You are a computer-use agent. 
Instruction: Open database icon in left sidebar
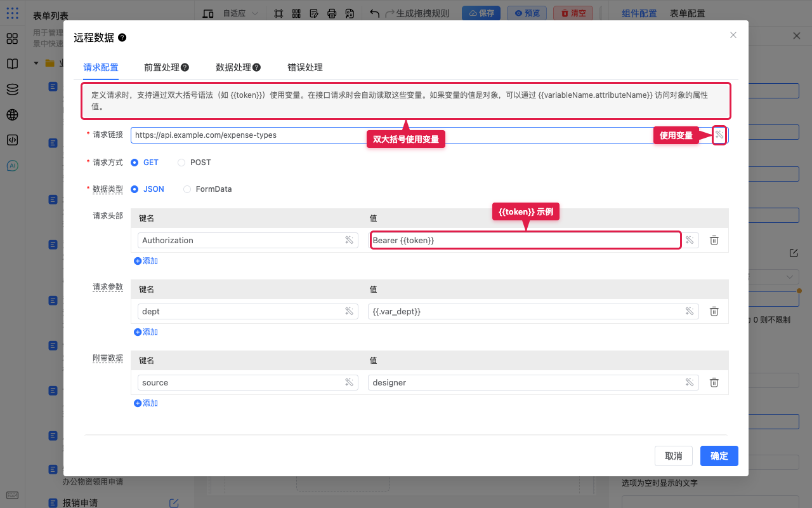[x=12, y=90]
